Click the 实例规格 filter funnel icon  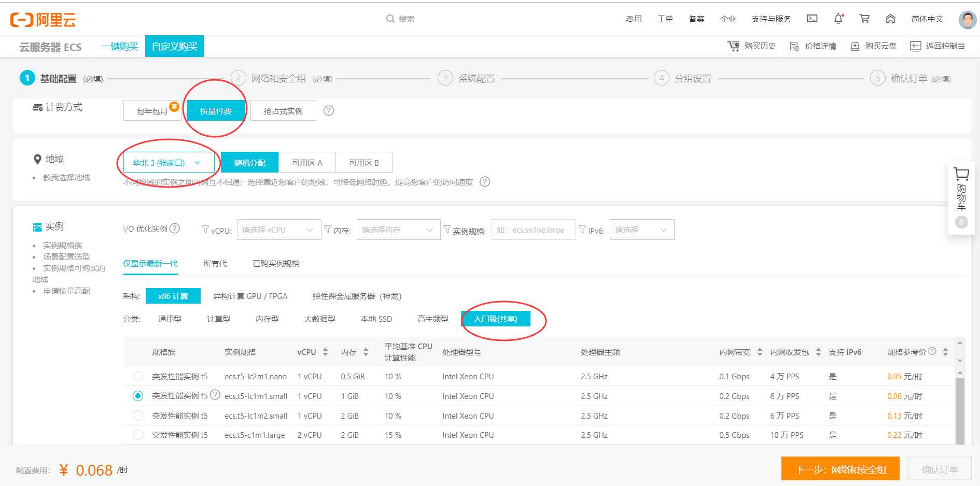pyautogui.click(x=447, y=229)
